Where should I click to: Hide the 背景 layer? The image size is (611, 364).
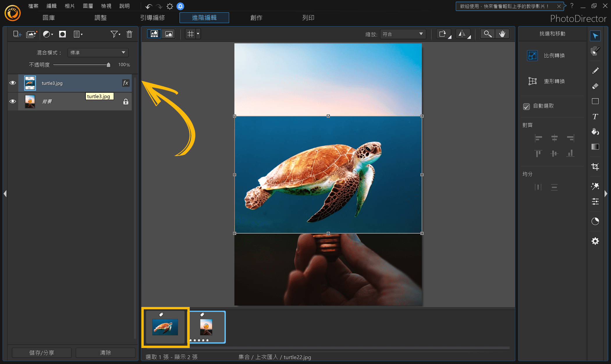point(13,101)
